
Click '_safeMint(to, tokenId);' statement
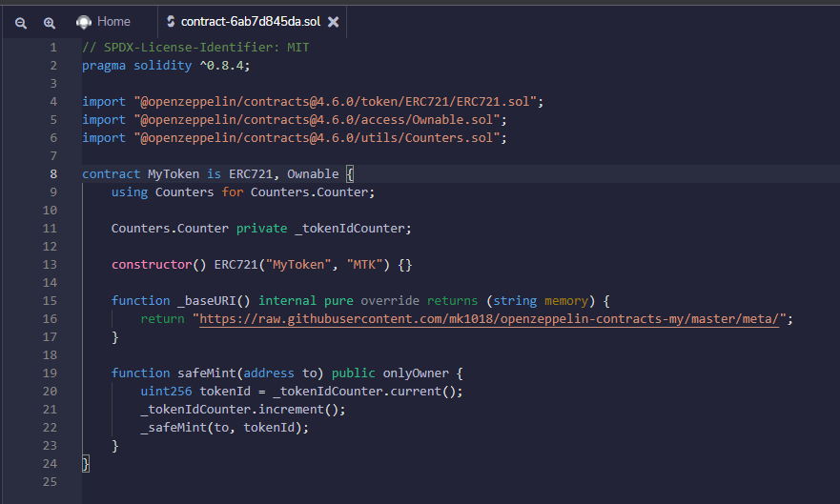pyautogui.click(x=224, y=428)
